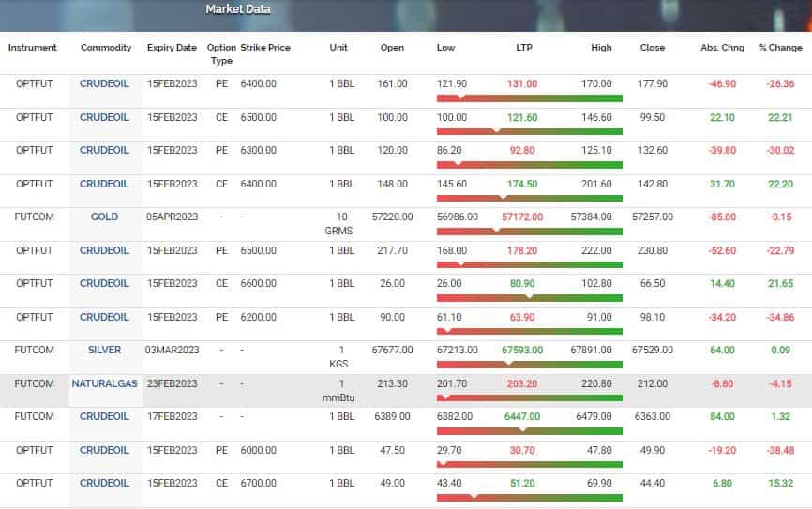The image size is (812, 509).
Task: Select the % change value -26.36
Action: click(780, 83)
